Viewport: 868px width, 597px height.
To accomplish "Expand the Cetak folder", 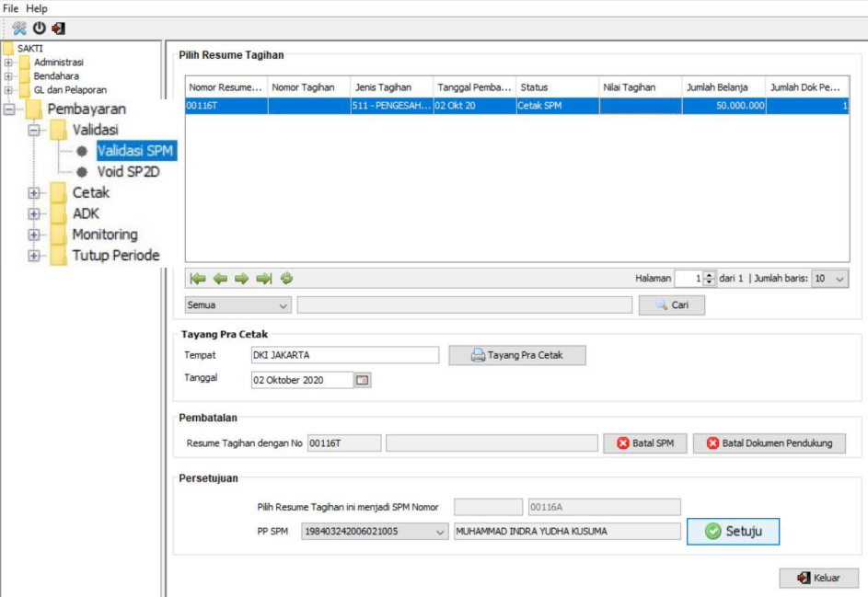I will click(x=35, y=193).
